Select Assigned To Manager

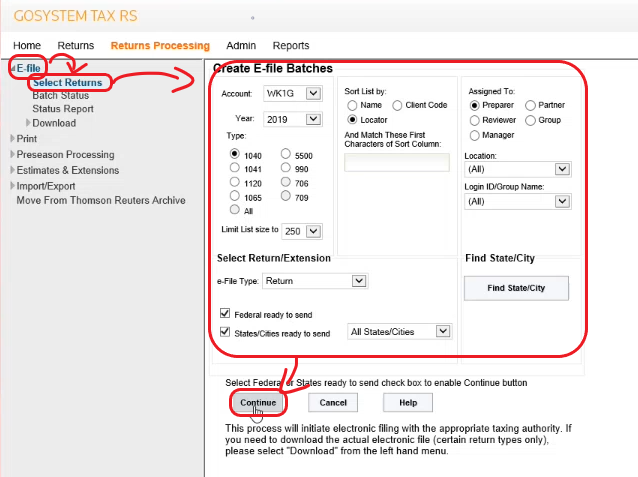tap(474, 136)
